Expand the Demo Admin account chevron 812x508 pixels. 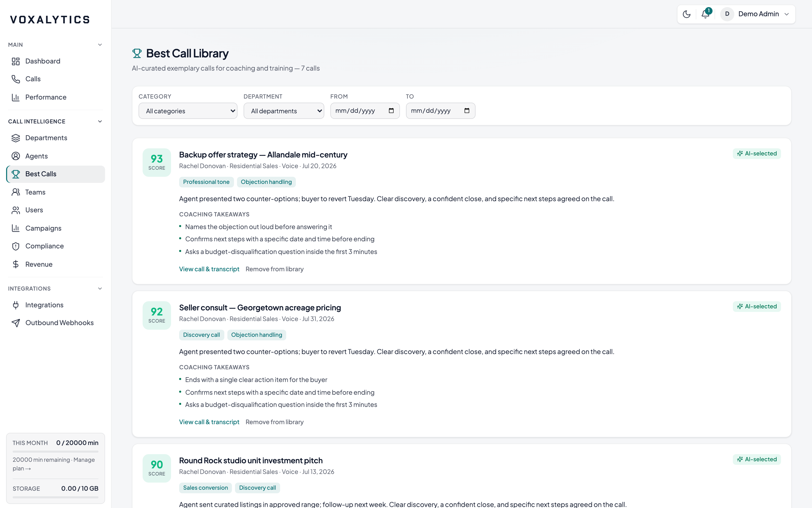pos(787,14)
